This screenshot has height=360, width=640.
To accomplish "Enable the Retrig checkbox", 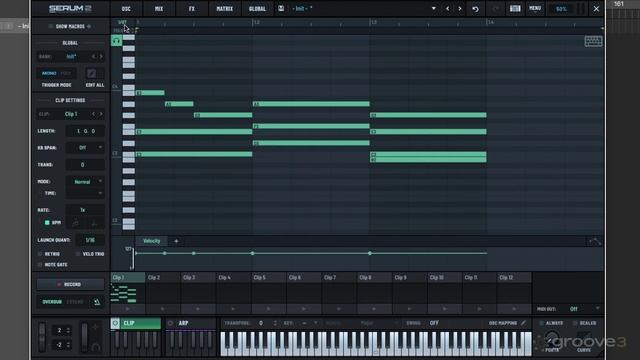I will click(40, 254).
